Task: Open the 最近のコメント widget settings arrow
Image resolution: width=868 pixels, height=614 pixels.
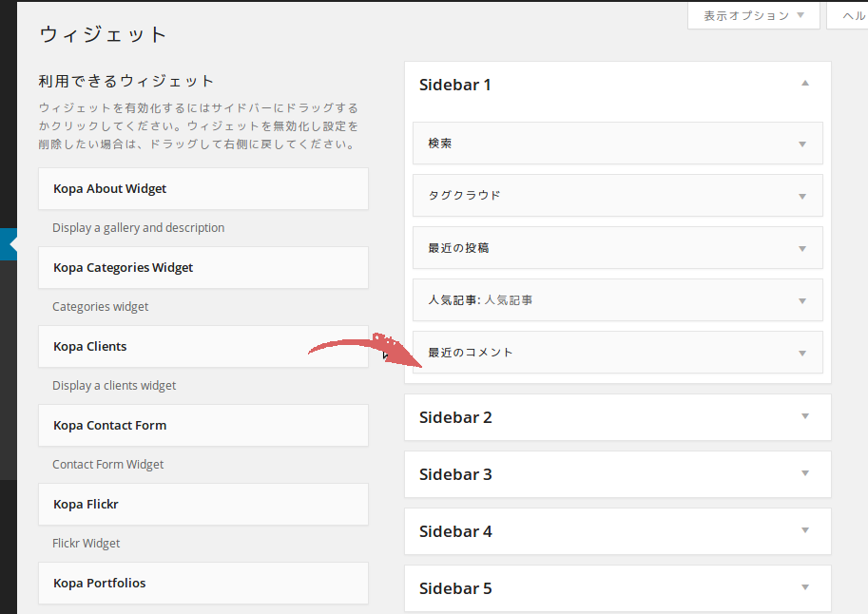Action: (802, 354)
